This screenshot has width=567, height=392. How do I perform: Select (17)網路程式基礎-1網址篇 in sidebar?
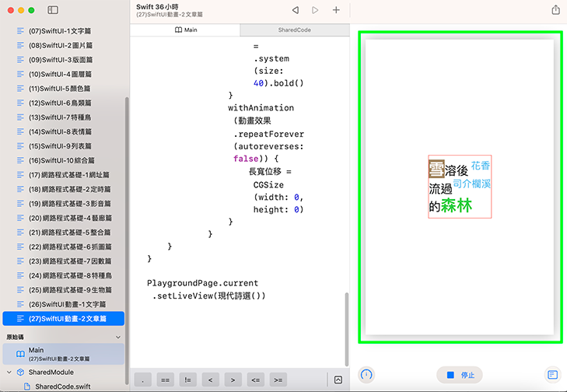pos(69,175)
